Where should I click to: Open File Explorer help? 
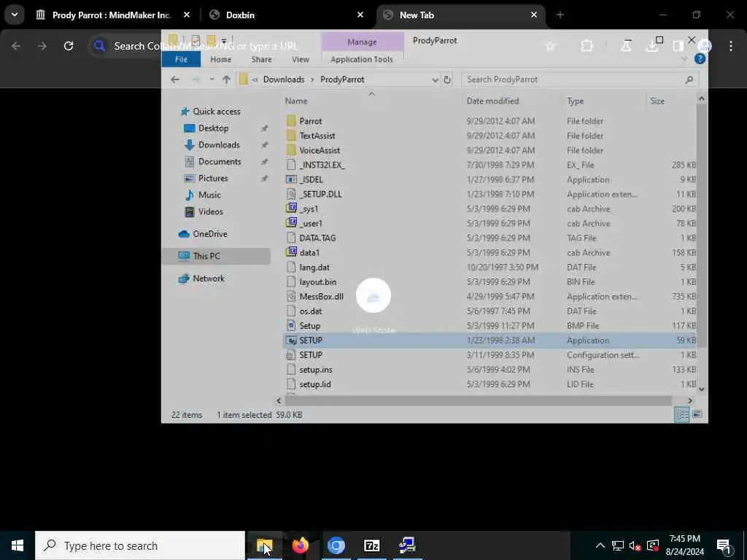(700, 59)
